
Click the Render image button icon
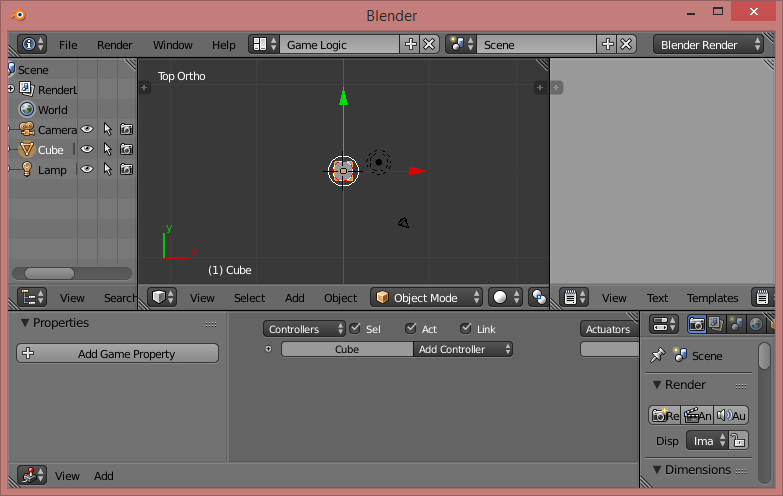point(665,415)
